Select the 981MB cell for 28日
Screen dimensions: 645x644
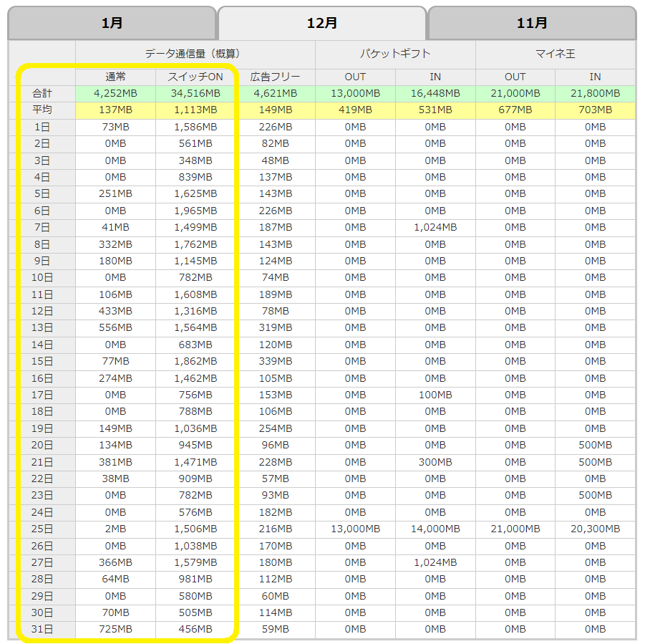pyautogui.click(x=195, y=580)
